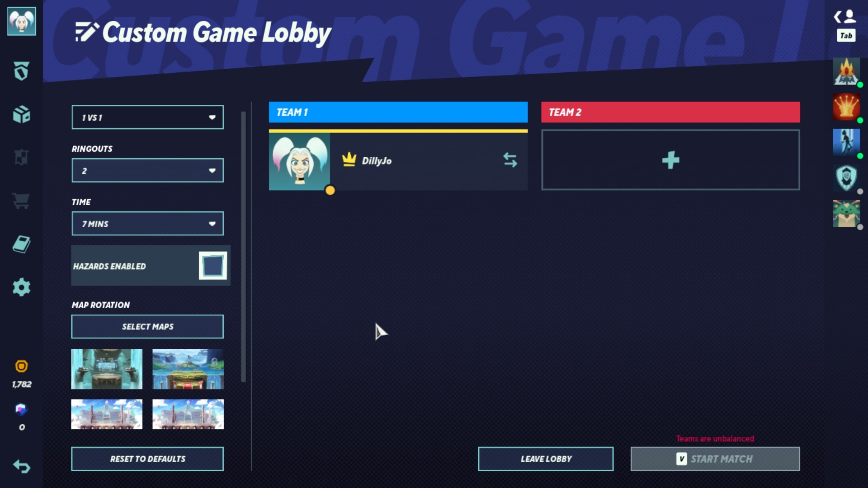Switch team assignment using the swap arrows icon
The width and height of the screenshot is (868, 488).
pos(509,160)
